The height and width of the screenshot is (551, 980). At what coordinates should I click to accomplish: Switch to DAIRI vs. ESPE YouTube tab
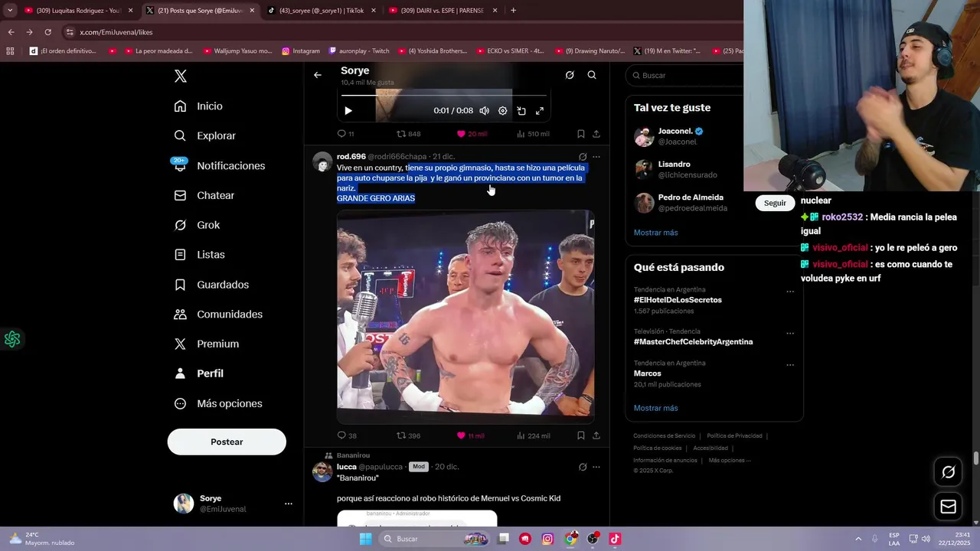pos(443,11)
